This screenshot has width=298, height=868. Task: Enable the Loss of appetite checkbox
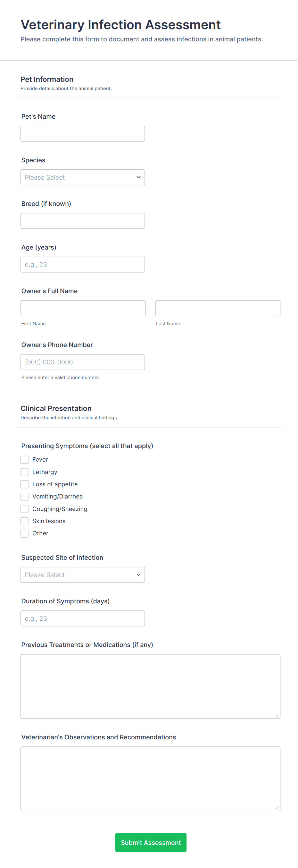click(x=24, y=484)
